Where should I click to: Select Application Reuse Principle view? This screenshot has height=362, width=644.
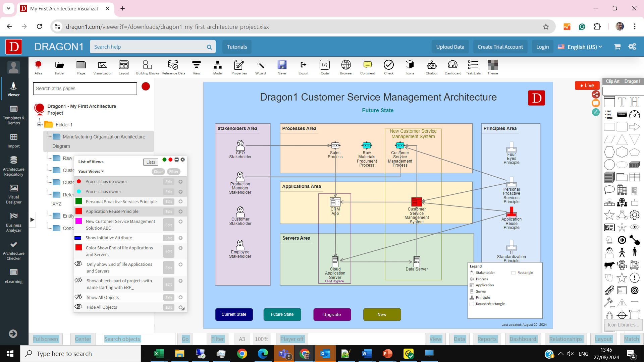[112, 211]
